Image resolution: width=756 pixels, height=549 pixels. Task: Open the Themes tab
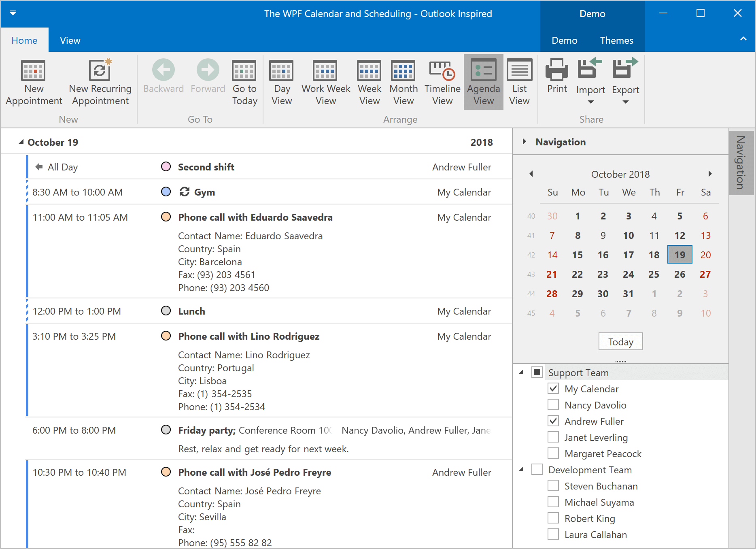(x=616, y=40)
